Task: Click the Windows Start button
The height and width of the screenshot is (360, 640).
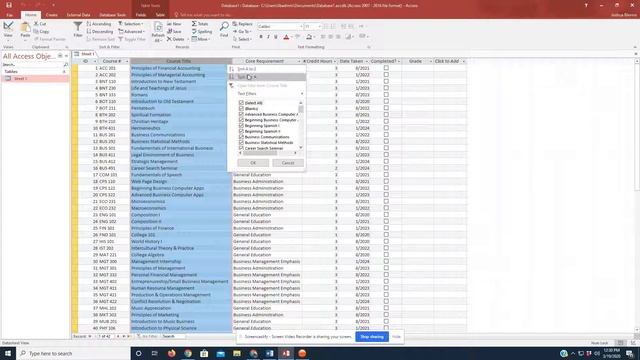Action: coord(8,353)
